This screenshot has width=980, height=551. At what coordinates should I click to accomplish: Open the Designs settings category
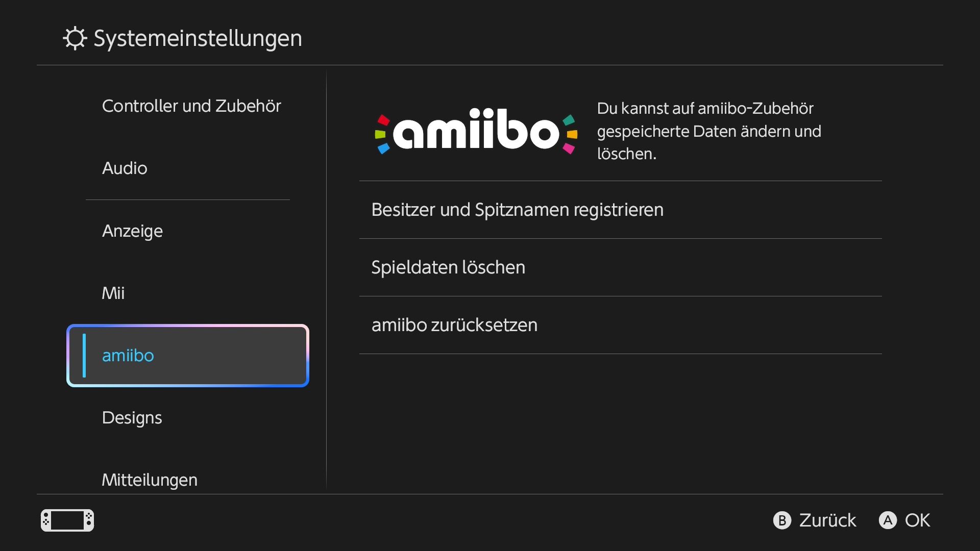point(132,418)
